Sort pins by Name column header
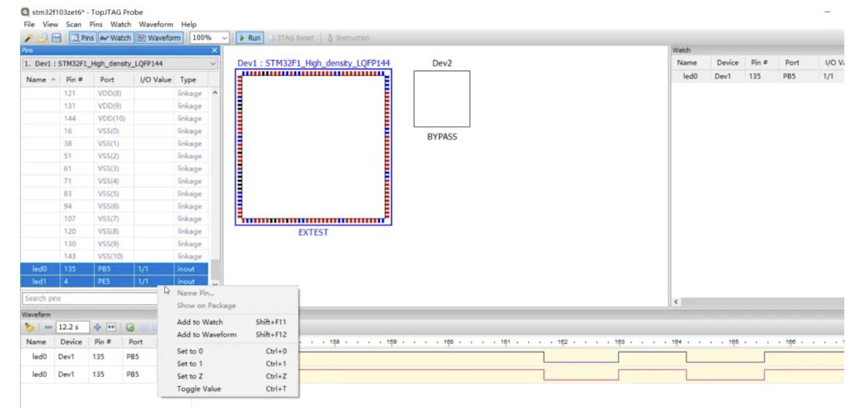This screenshot has width=868, height=408. pos(36,80)
